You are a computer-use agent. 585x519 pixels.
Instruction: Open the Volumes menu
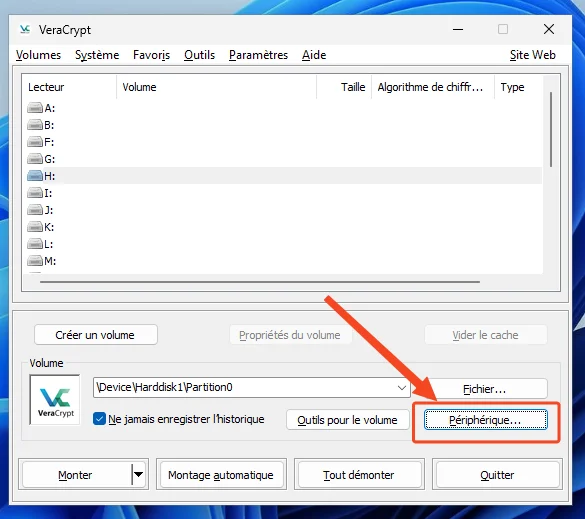click(x=38, y=55)
